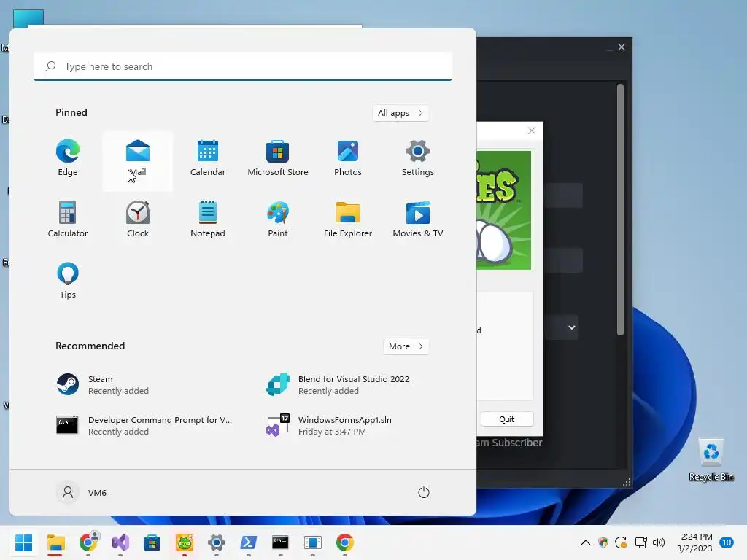The height and width of the screenshot is (560, 747).
Task: Open Blend for Visual Studio 2022
Action: pos(348,385)
